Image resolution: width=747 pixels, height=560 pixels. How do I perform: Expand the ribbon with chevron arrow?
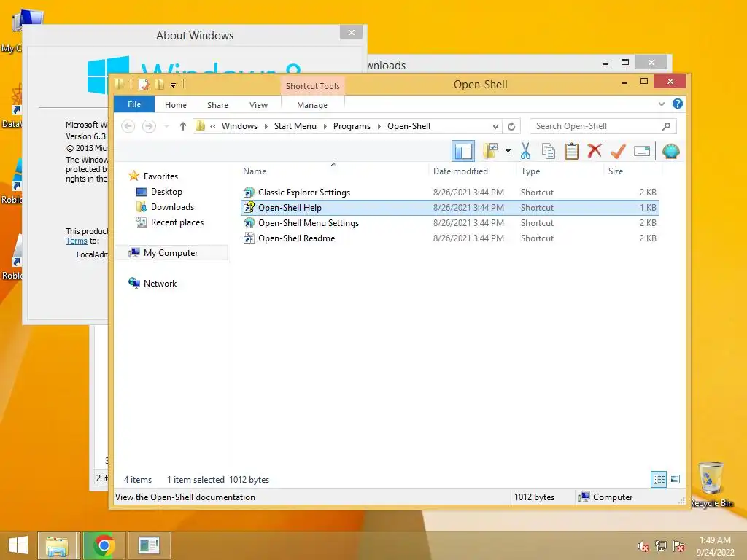click(x=661, y=104)
